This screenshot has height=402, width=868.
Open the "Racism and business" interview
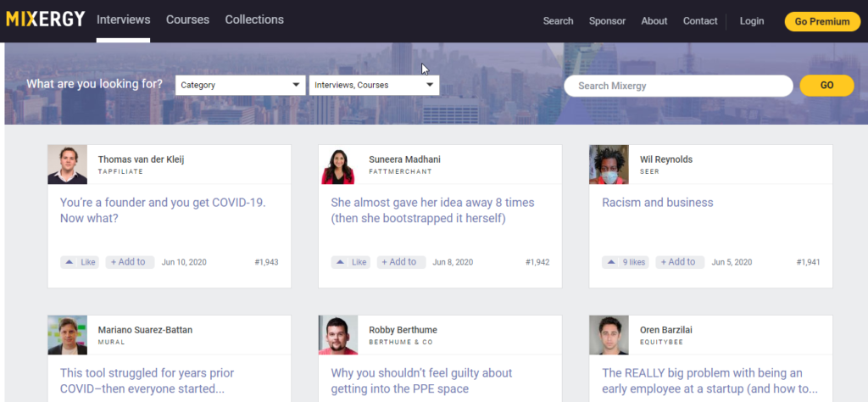[x=657, y=203]
